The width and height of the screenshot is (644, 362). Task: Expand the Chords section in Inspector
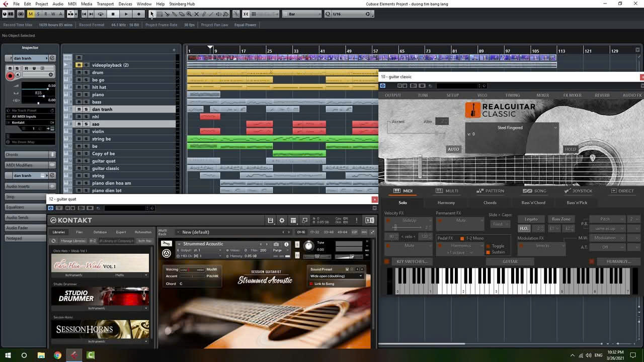click(x=30, y=155)
